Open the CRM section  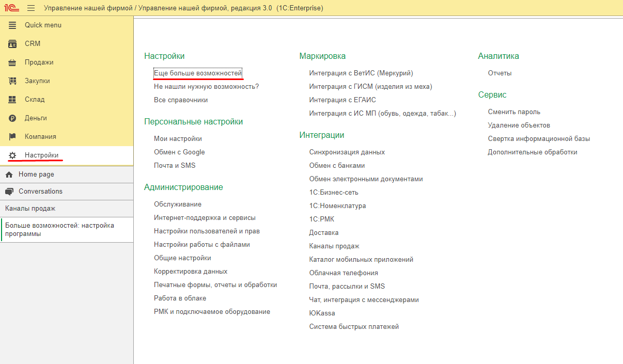tap(67, 44)
